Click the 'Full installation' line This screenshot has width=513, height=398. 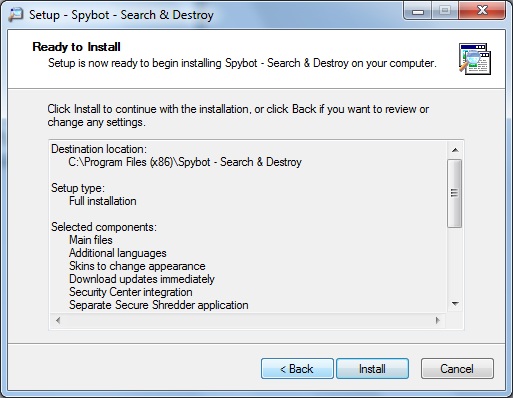103,201
